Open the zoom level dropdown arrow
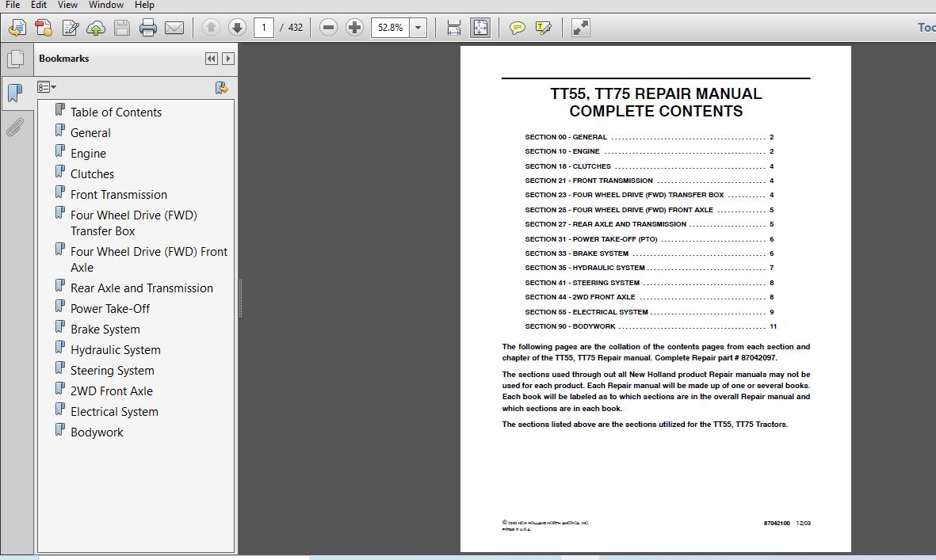This screenshot has width=936, height=560. point(418,28)
